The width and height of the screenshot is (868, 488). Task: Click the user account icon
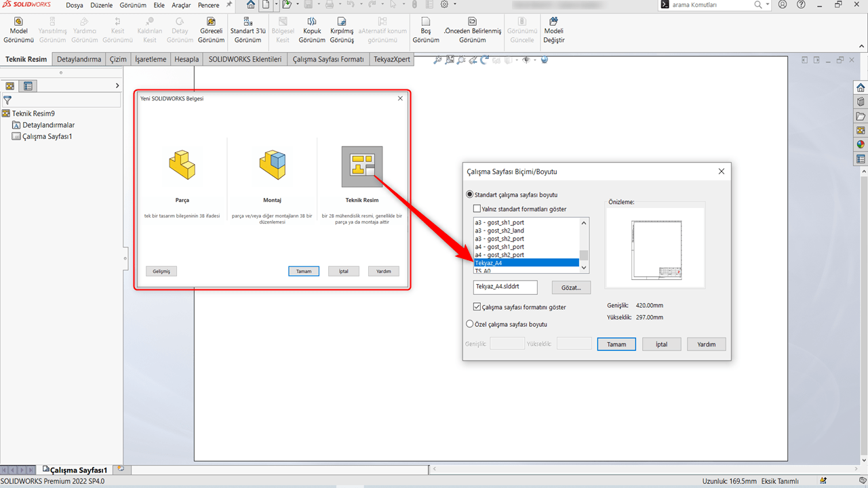click(x=783, y=5)
